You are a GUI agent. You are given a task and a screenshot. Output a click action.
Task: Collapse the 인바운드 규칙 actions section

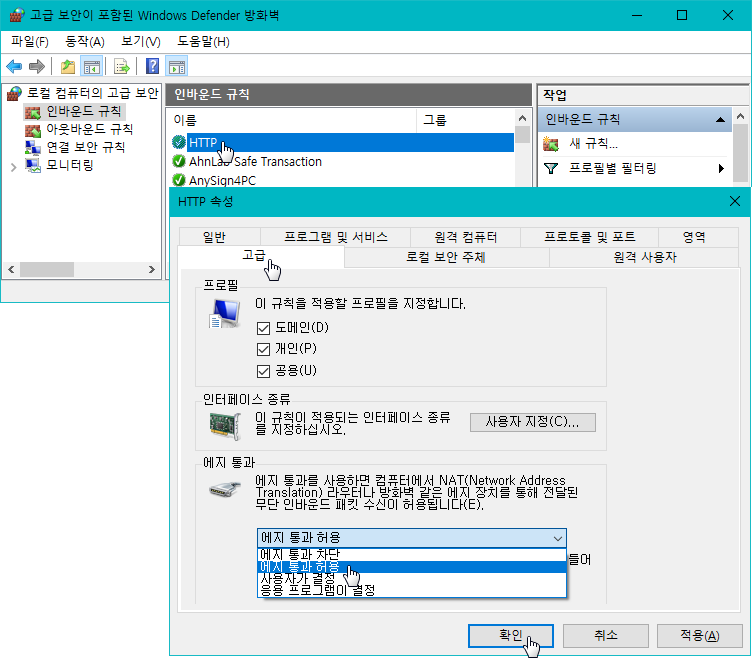click(720, 119)
